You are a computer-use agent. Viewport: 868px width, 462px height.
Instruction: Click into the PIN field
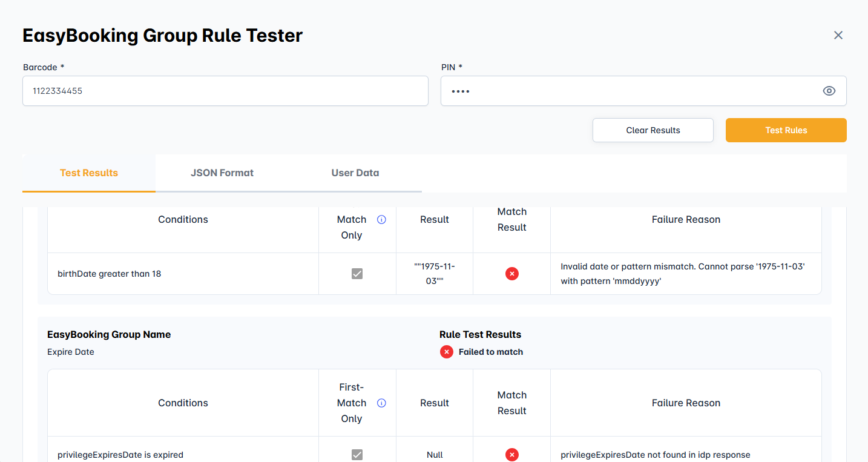(x=630, y=91)
